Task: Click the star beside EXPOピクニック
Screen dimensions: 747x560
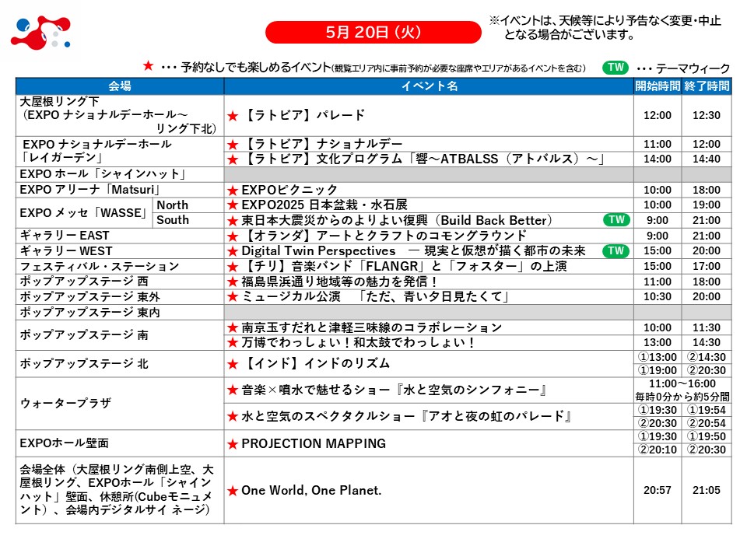Action: click(233, 191)
